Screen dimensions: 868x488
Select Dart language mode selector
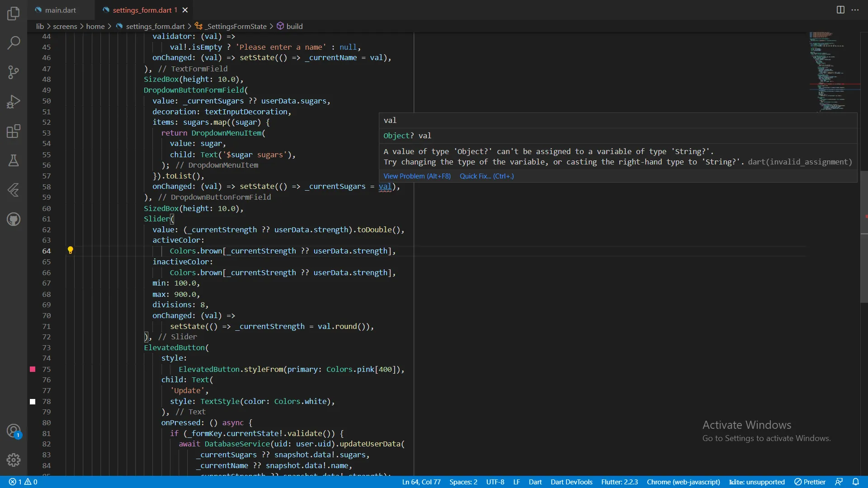pyautogui.click(x=535, y=482)
